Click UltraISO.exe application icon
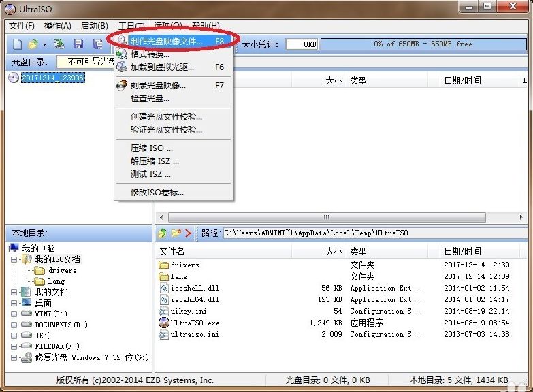This screenshot has width=533, height=392. [164, 323]
